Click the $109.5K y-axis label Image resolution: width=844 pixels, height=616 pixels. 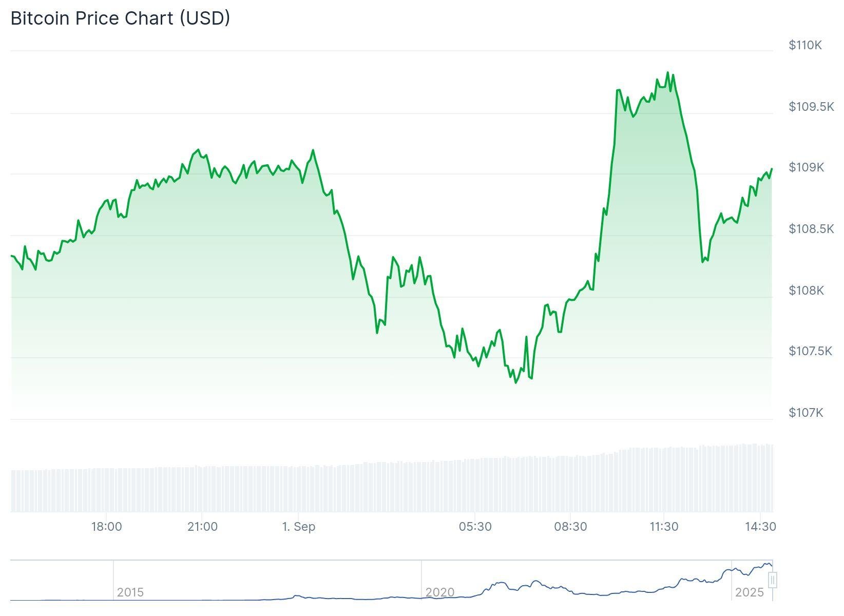pyautogui.click(x=811, y=107)
